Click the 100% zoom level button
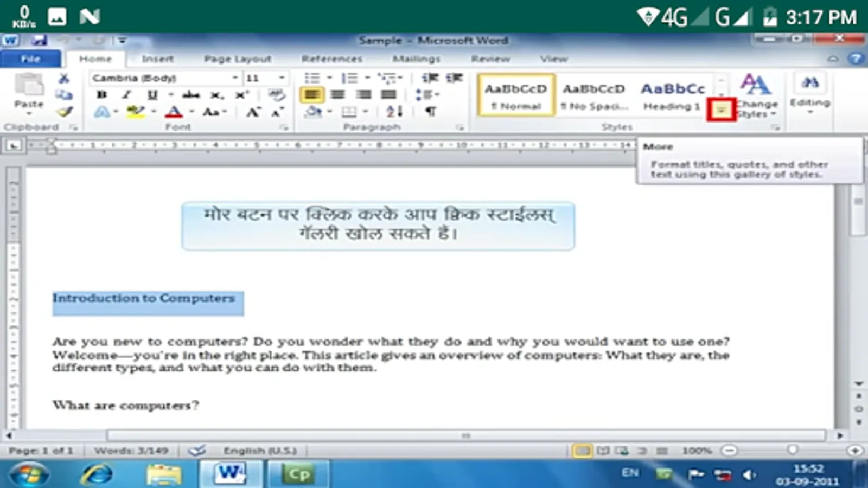 pyautogui.click(x=697, y=451)
